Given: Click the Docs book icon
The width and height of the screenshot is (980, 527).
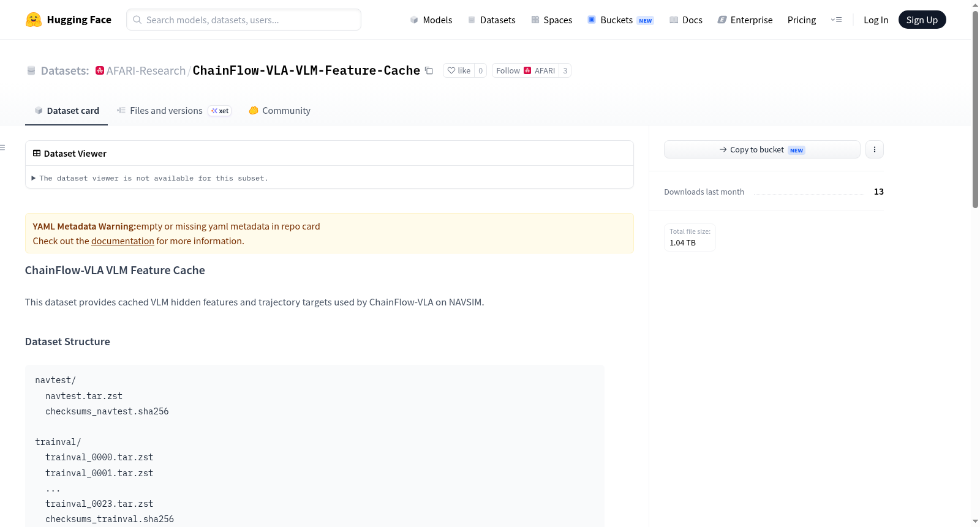Looking at the screenshot, I should coord(674,20).
